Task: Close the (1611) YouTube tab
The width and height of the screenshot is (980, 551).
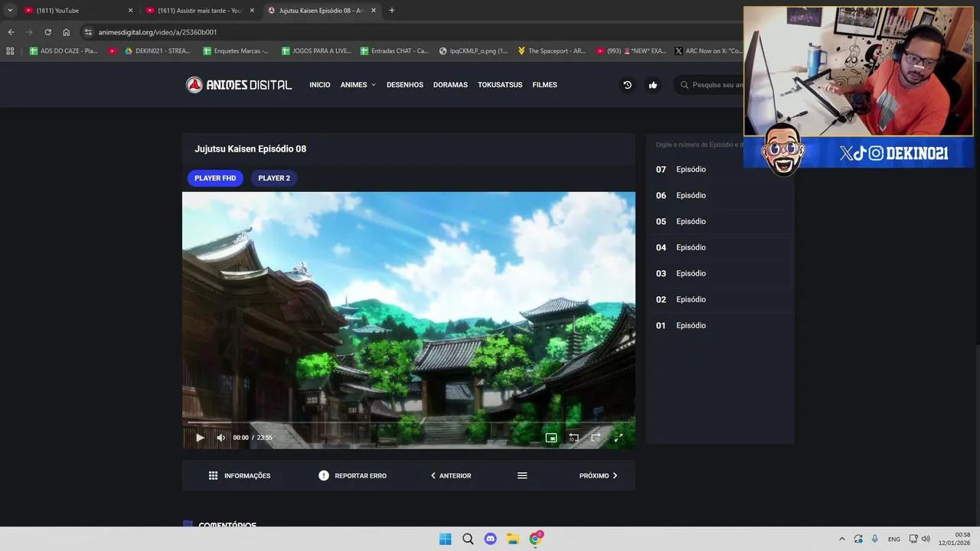Action: (x=130, y=11)
